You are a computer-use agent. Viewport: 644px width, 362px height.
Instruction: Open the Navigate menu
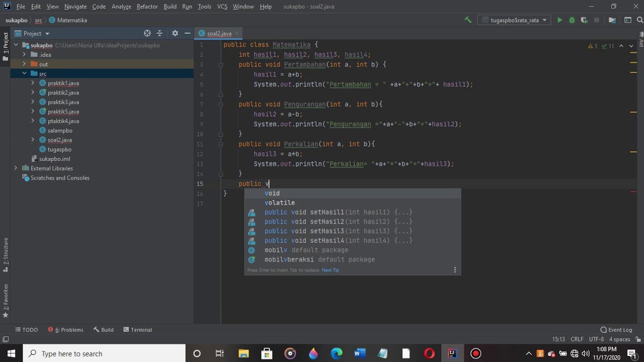click(x=75, y=7)
